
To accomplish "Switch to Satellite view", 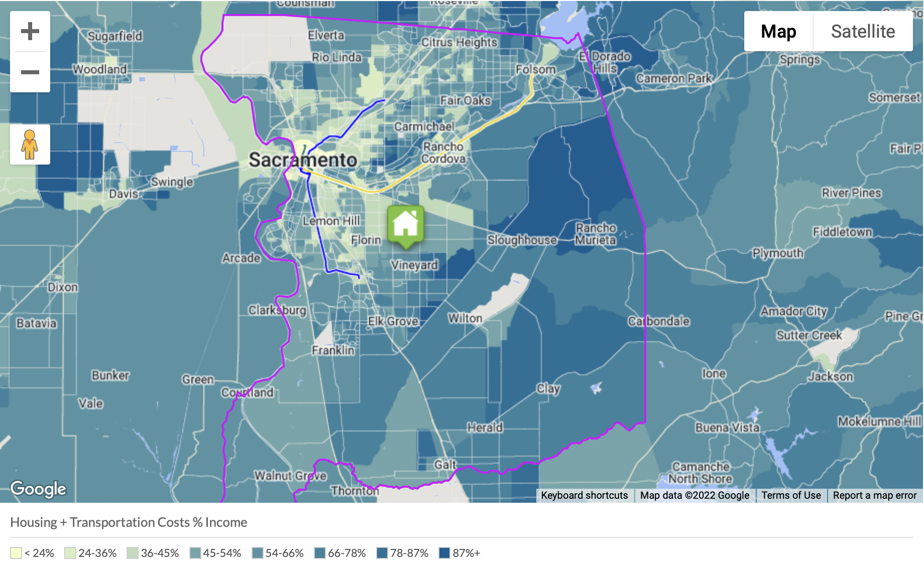I will click(x=863, y=31).
